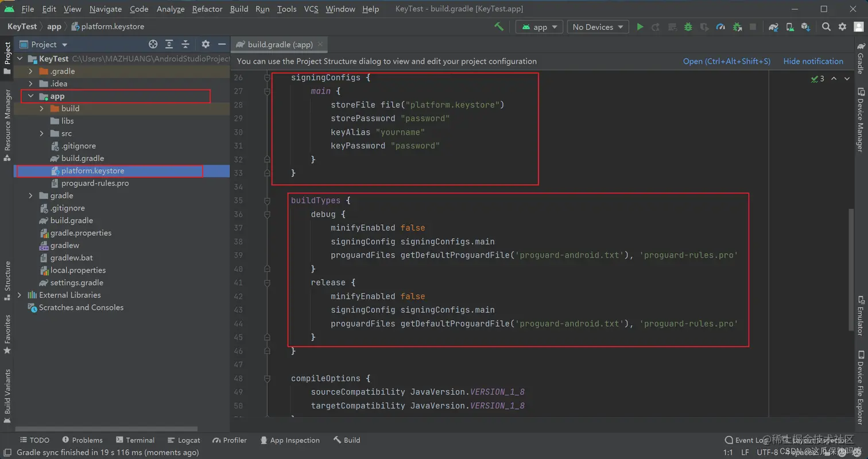The image size is (868, 459).
Task: Click the inspection checkmark showing 3
Action: tap(817, 79)
